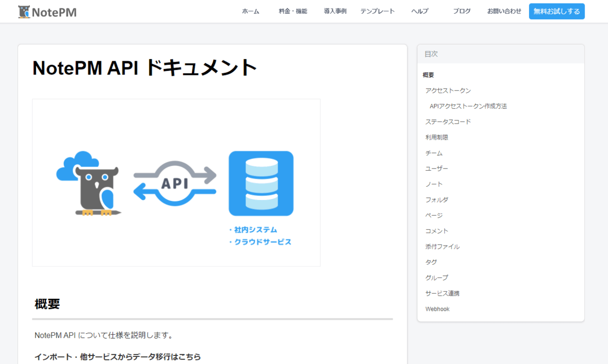Image resolution: width=608 pixels, height=364 pixels.
Task: Open the Webhook section in the sidebar
Action: point(438,308)
